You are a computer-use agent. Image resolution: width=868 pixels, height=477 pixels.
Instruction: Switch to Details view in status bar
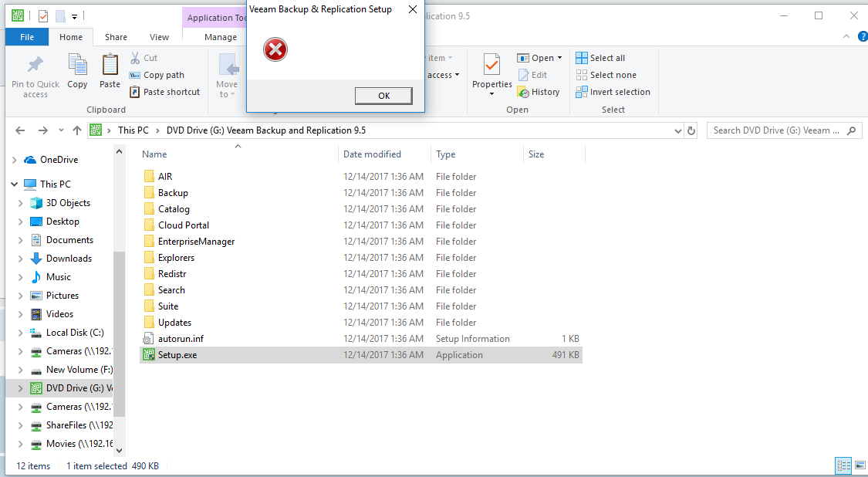point(843,466)
